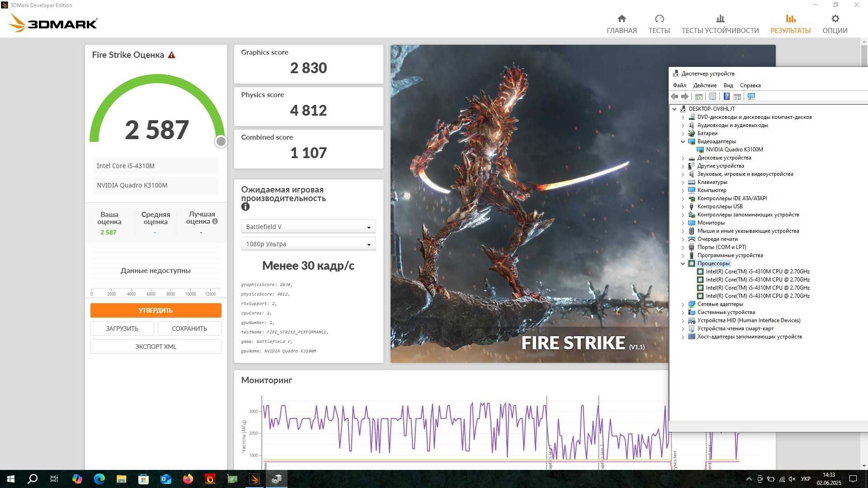Image resolution: width=868 pixels, height=488 pixels.
Task: Click Device Manager forward arrow toolbar icon
Action: pos(685,96)
